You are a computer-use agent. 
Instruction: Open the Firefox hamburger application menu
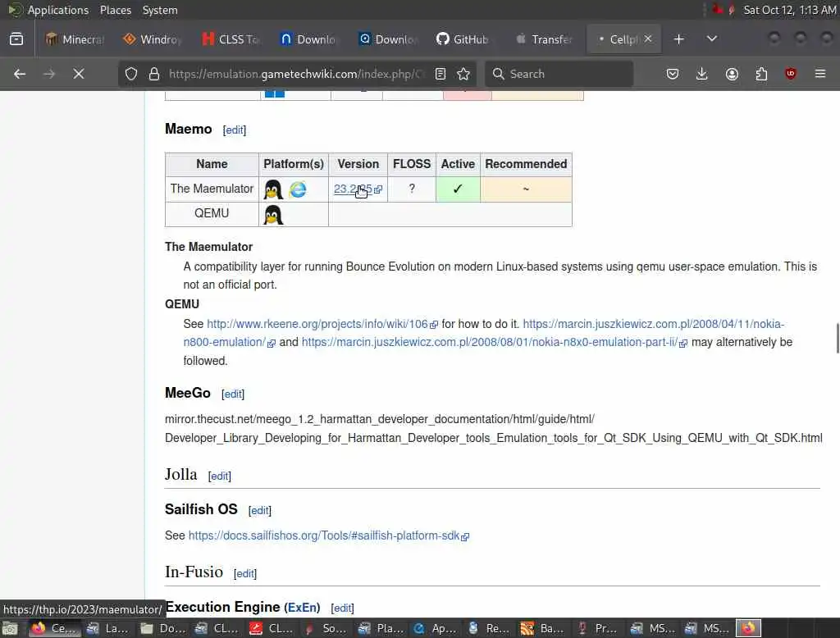pos(820,74)
